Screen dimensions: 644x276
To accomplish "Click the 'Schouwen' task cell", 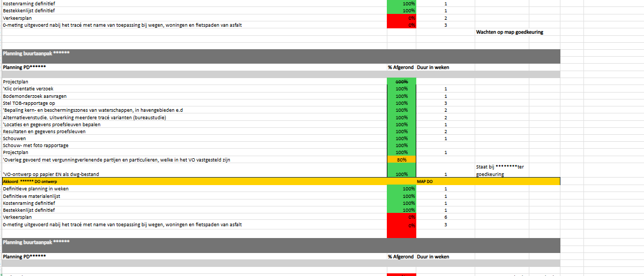I will [14, 139].
